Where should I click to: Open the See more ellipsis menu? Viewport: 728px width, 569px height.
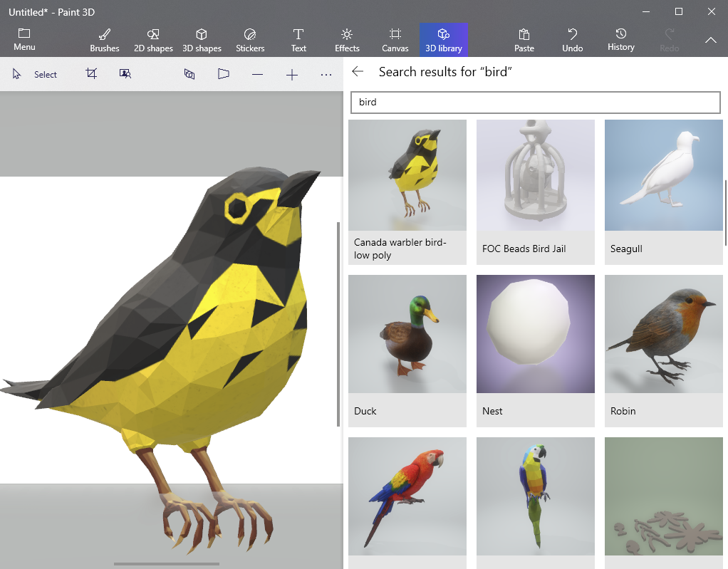(326, 75)
